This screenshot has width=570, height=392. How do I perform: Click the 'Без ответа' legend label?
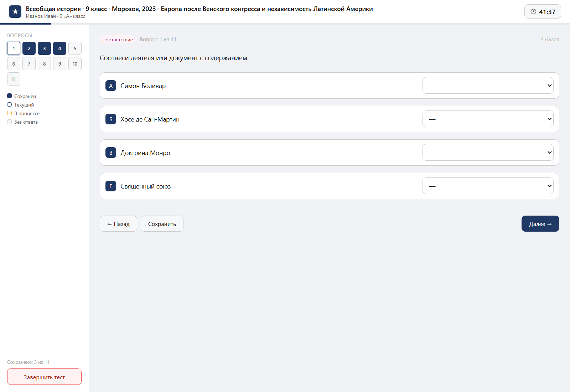tap(26, 122)
